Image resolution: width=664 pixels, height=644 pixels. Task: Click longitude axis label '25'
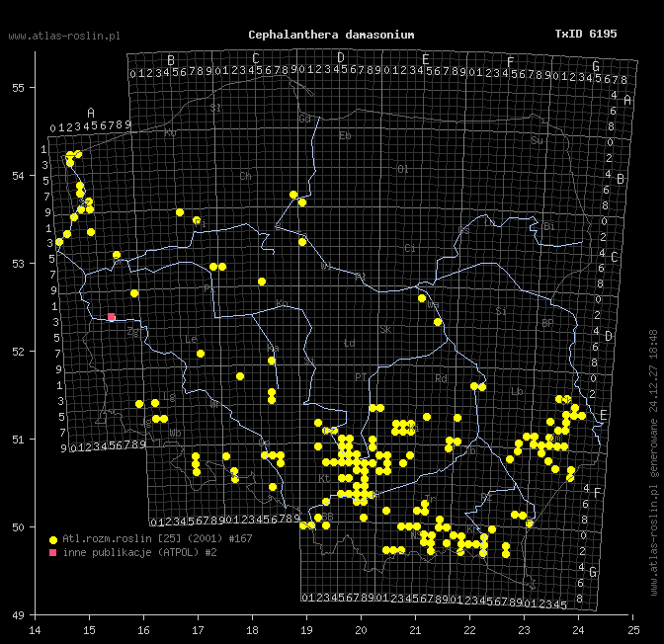point(633,630)
